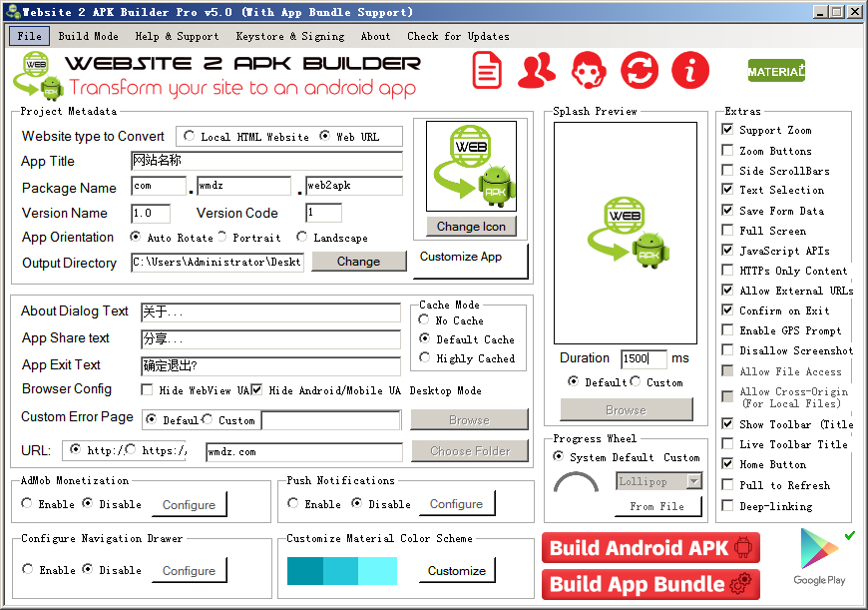Viewport: 868px width, 610px height.
Task: Click the app icon preview thumbnail
Action: coord(471,166)
